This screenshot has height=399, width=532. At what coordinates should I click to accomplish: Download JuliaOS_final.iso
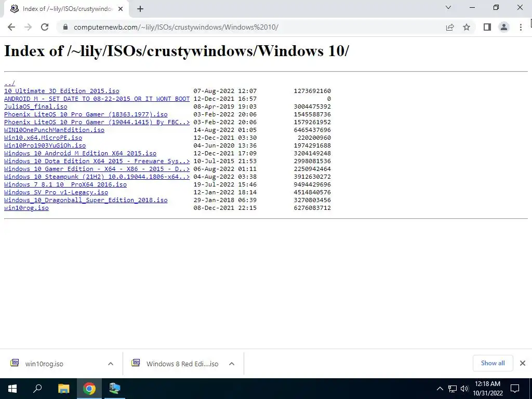pos(36,107)
